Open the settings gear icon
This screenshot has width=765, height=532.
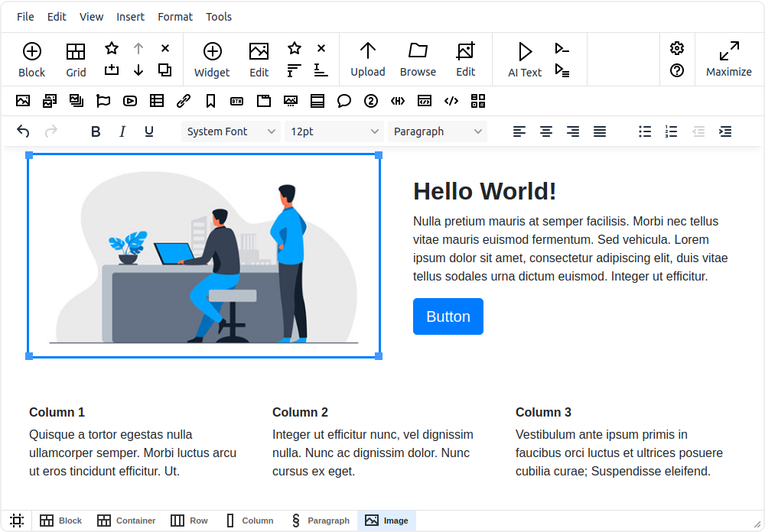point(677,48)
